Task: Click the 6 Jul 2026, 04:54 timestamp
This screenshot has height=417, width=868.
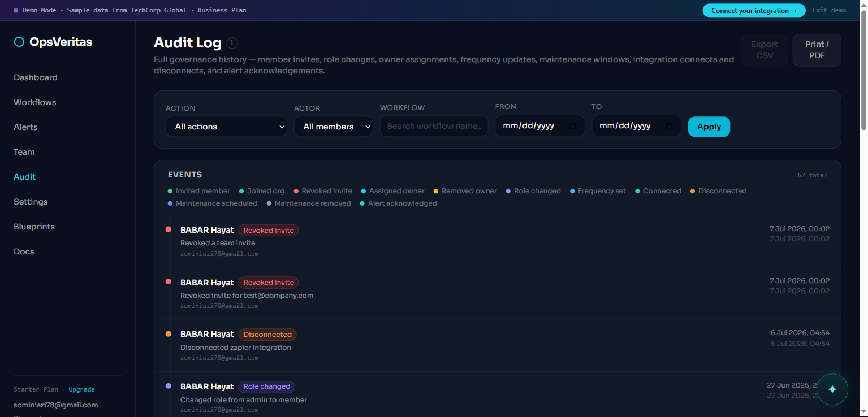Action: coord(800,333)
